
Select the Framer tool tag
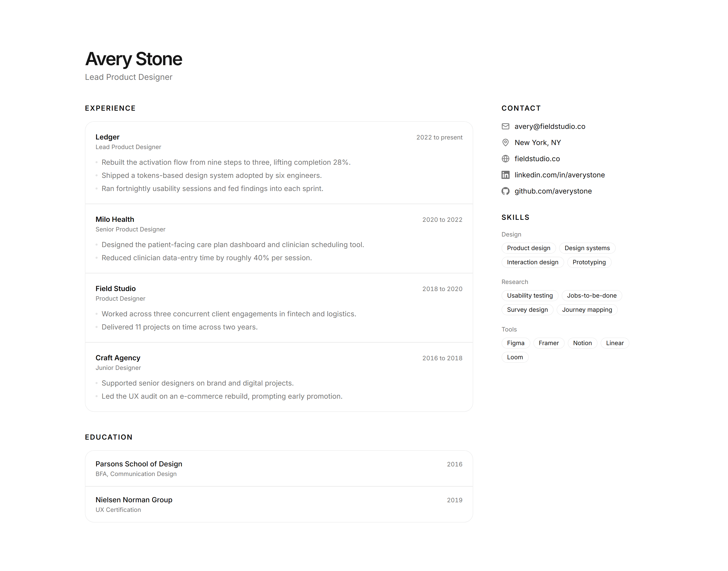(549, 343)
